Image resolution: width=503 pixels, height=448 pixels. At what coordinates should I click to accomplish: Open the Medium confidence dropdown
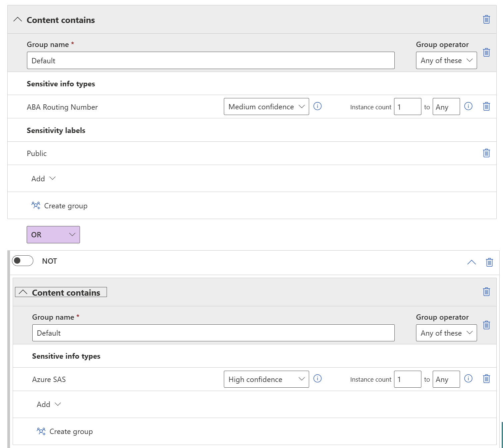pyautogui.click(x=266, y=106)
